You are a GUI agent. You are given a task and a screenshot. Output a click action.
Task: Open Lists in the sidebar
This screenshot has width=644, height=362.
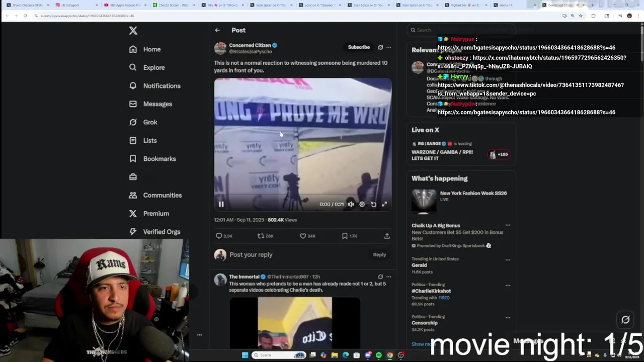pyautogui.click(x=143, y=141)
